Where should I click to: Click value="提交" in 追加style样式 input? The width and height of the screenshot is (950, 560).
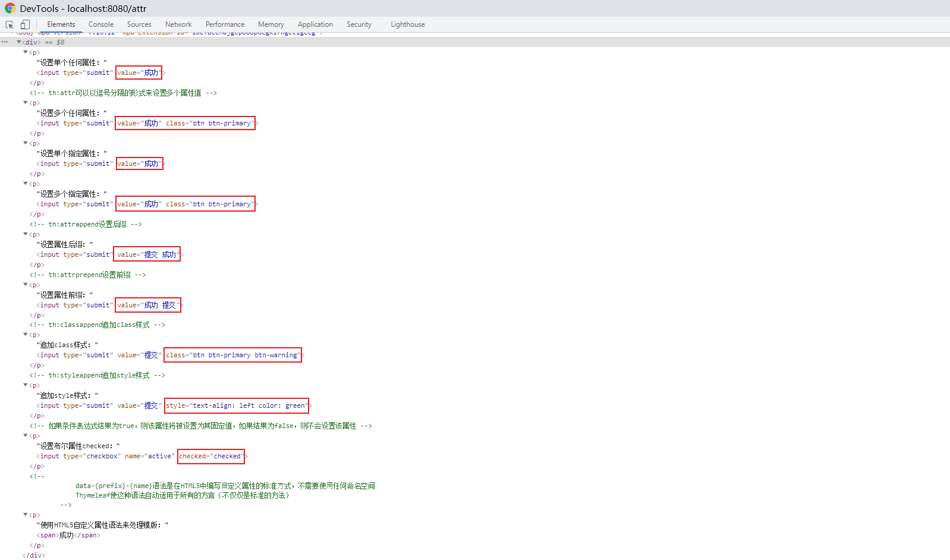click(x=139, y=405)
